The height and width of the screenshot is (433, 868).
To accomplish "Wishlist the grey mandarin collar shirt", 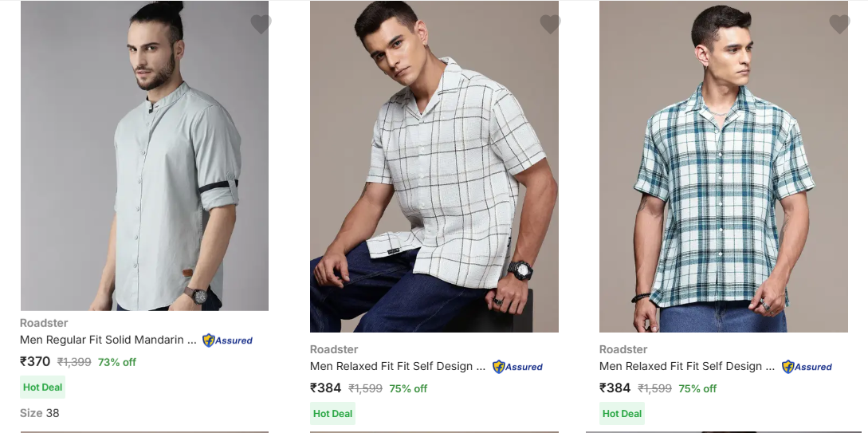I will (x=261, y=24).
